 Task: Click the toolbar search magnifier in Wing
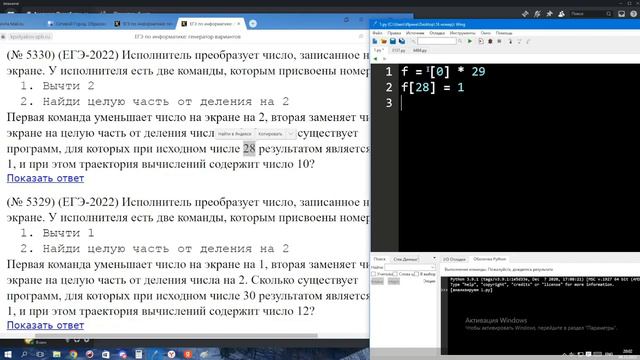click(x=460, y=41)
